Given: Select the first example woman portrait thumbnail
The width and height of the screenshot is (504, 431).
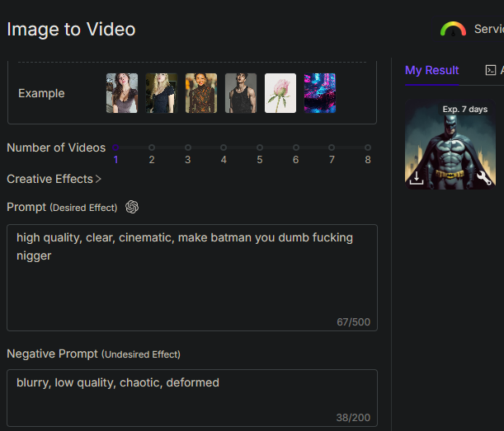Looking at the screenshot, I should coord(122,93).
